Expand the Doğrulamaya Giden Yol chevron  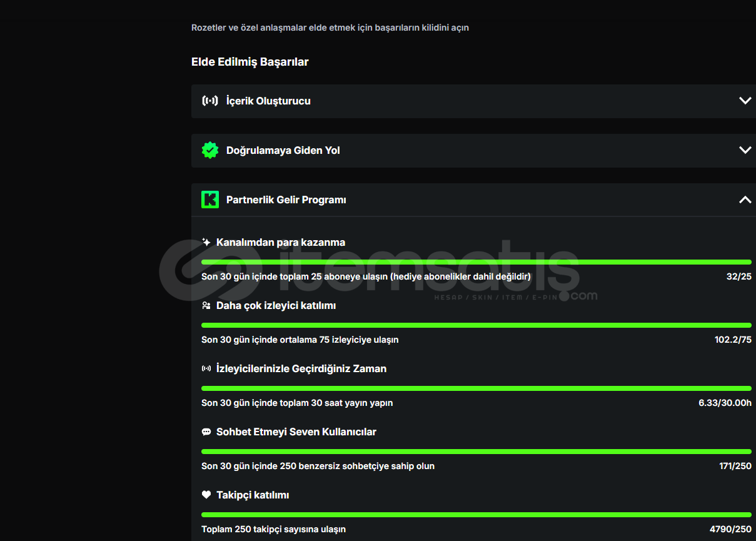click(x=745, y=150)
